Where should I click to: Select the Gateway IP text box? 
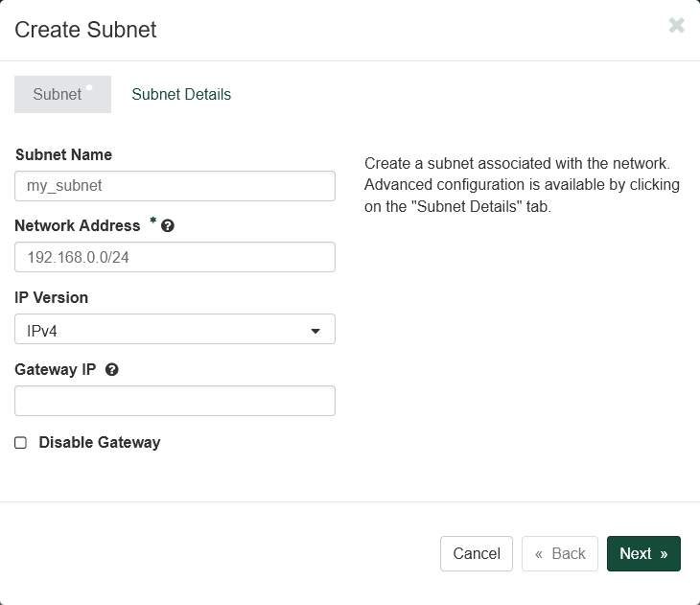click(x=175, y=401)
